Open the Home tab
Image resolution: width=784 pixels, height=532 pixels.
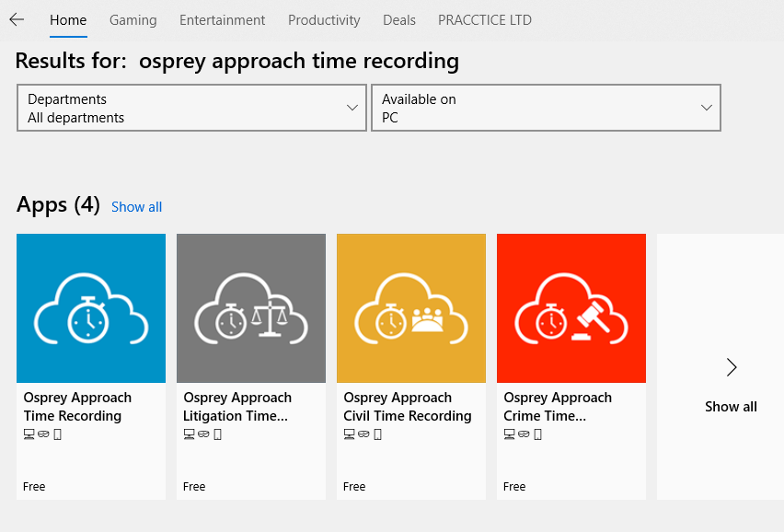68,20
